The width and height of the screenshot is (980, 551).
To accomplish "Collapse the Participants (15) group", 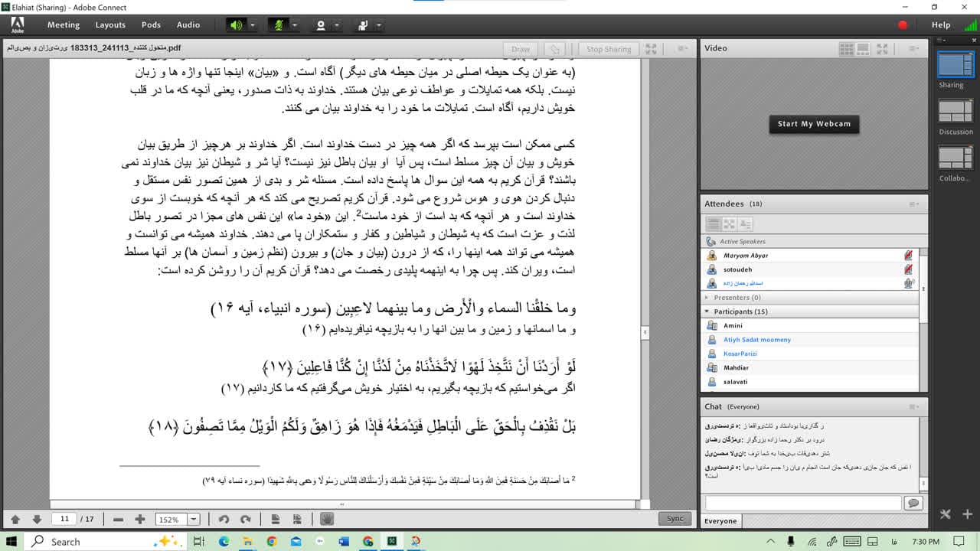I will click(x=707, y=311).
